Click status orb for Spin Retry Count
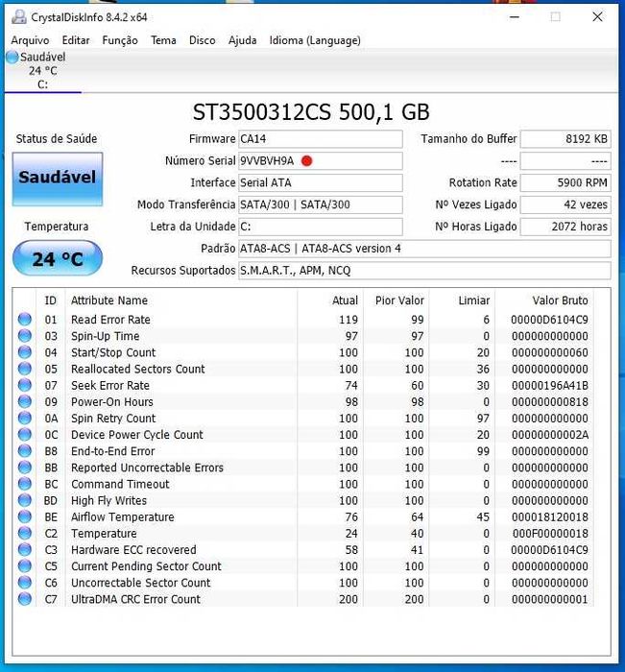The width and height of the screenshot is (625, 672). click(x=25, y=418)
